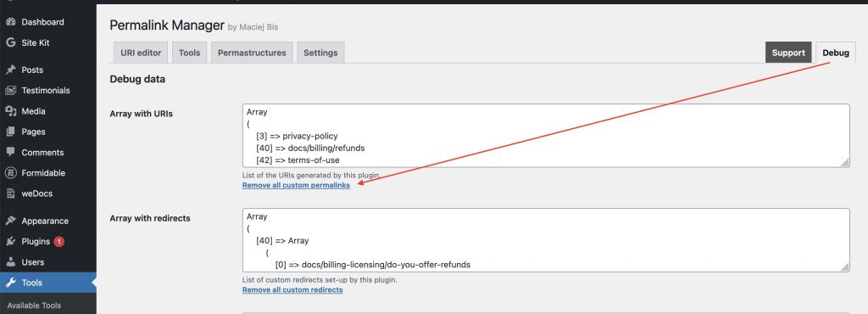
Task: Switch to the Settings tab
Action: click(320, 53)
